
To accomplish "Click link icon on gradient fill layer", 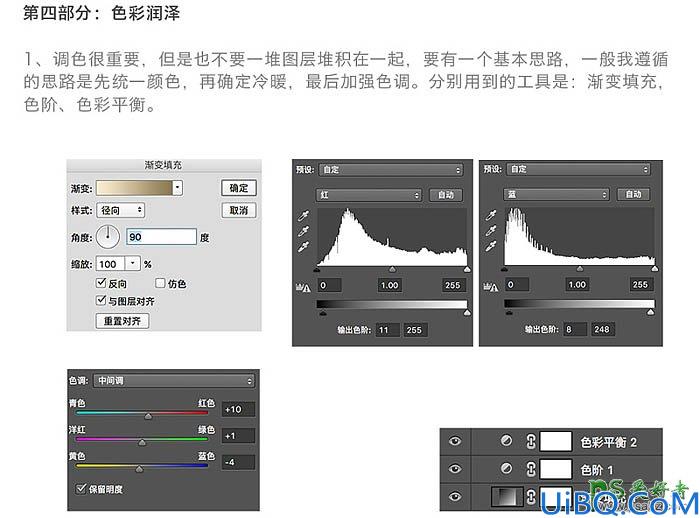I will [531, 497].
